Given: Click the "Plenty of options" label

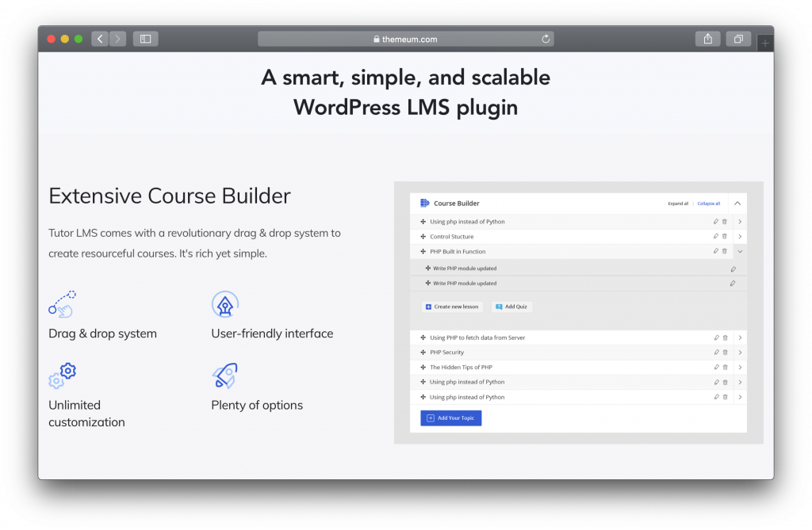Looking at the screenshot, I should (257, 406).
